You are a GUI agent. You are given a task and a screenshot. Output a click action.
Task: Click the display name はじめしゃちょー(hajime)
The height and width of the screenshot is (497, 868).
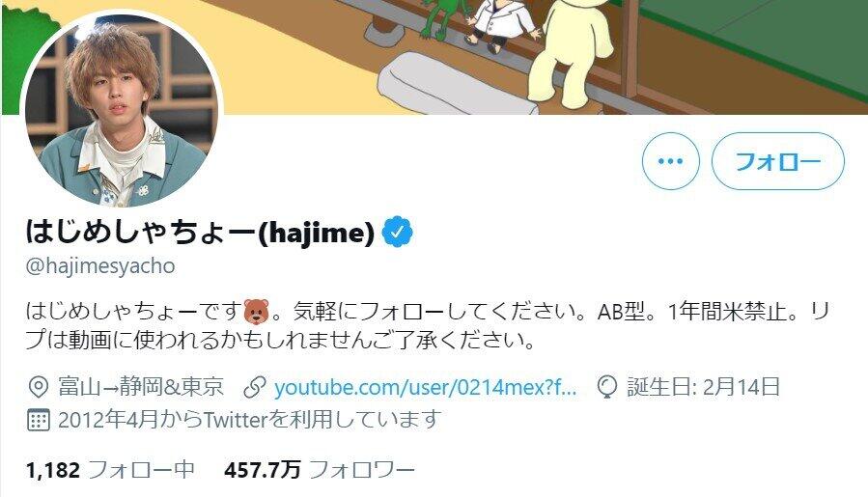tap(201, 232)
